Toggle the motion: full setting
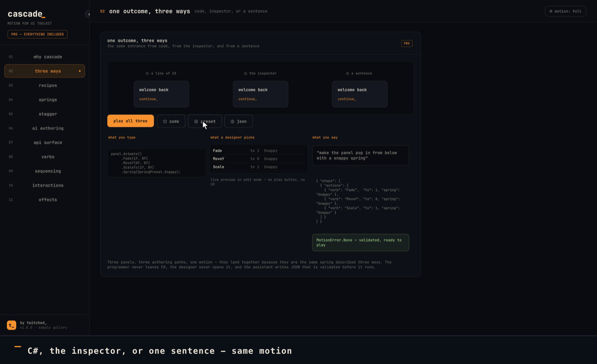Viewport: 597px width, 364px height. click(x=565, y=12)
